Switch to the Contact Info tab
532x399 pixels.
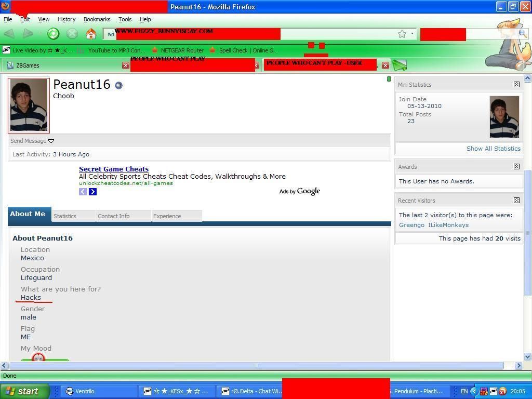[114, 216]
